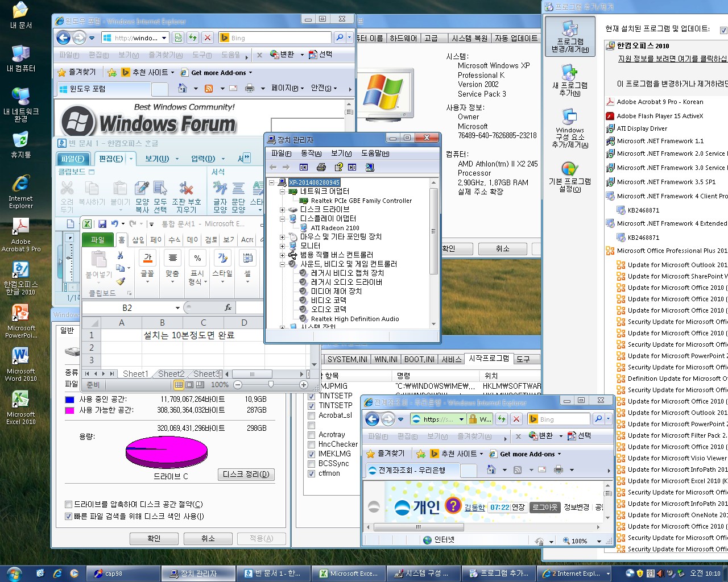The image size is (728, 582).
Task: Click the cut scissors icon in Excel ribbon
Action: [x=120, y=256]
